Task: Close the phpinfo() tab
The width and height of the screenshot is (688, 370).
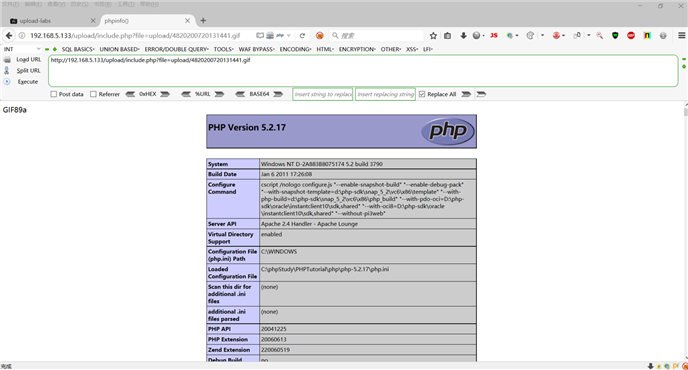Action: pyautogui.click(x=187, y=21)
